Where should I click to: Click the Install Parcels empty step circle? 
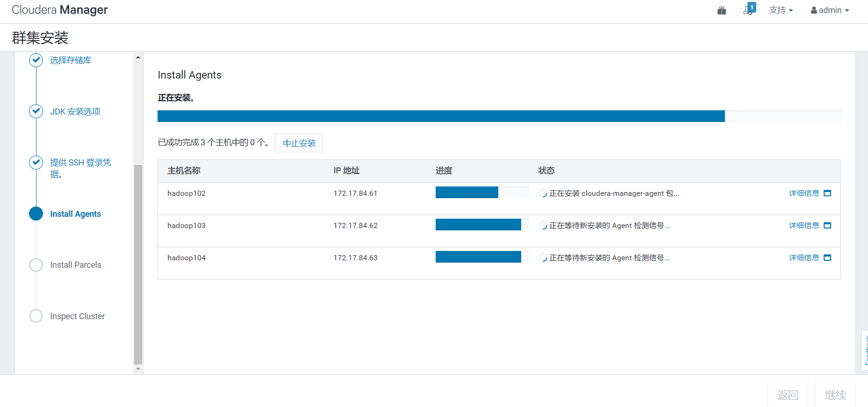pyautogui.click(x=36, y=265)
